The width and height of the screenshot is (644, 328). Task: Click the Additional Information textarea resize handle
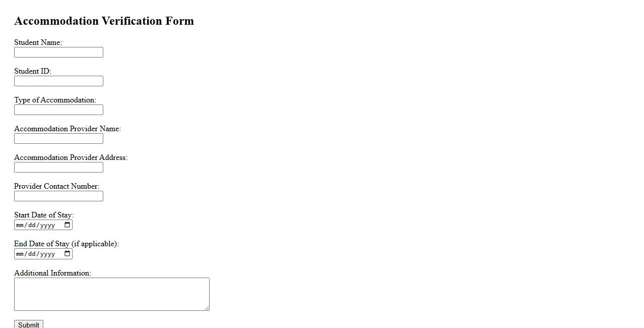click(207, 308)
